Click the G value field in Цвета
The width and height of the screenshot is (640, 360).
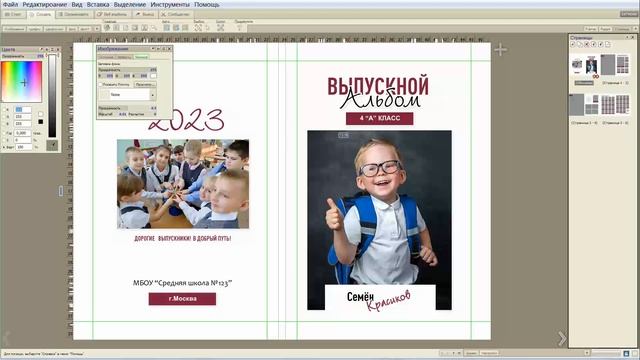click(x=23, y=117)
